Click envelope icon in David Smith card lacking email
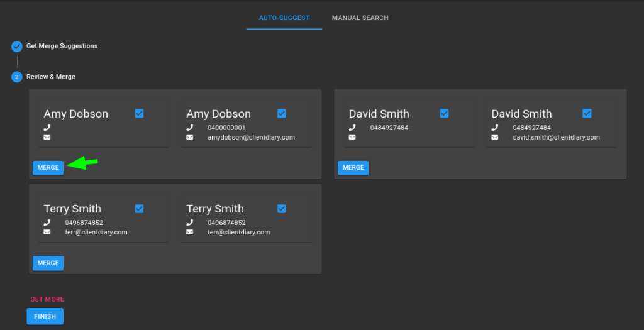This screenshot has height=330, width=644. 352,137
